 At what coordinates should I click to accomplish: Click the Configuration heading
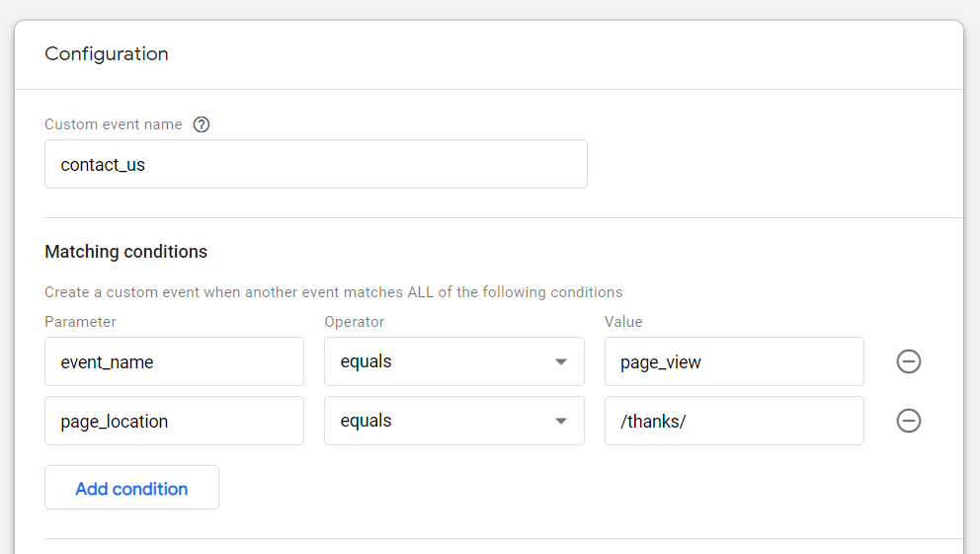point(107,54)
